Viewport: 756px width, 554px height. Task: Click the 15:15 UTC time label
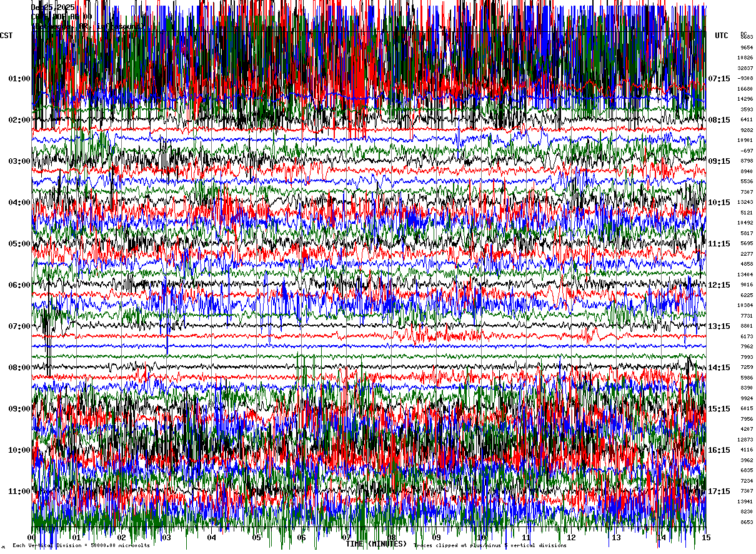click(719, 409)
